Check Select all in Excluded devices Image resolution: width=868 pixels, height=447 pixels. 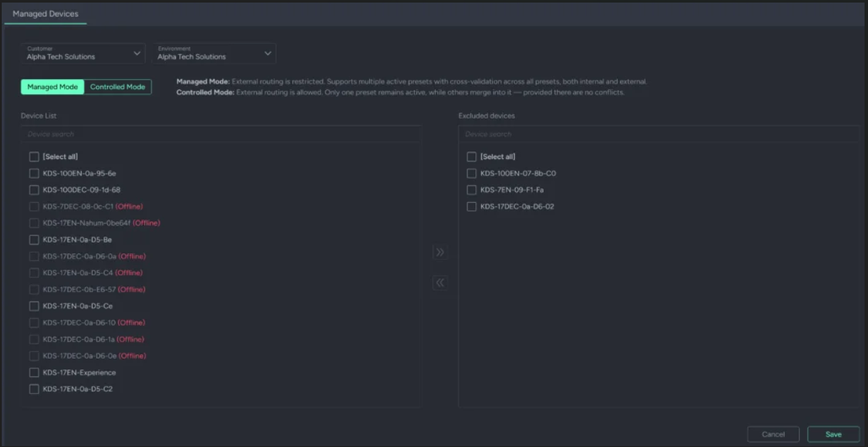point(472,157)
